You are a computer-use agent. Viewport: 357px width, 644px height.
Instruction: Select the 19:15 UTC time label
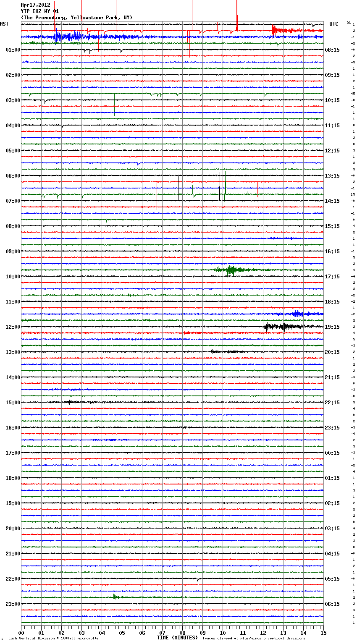[332, 327]
